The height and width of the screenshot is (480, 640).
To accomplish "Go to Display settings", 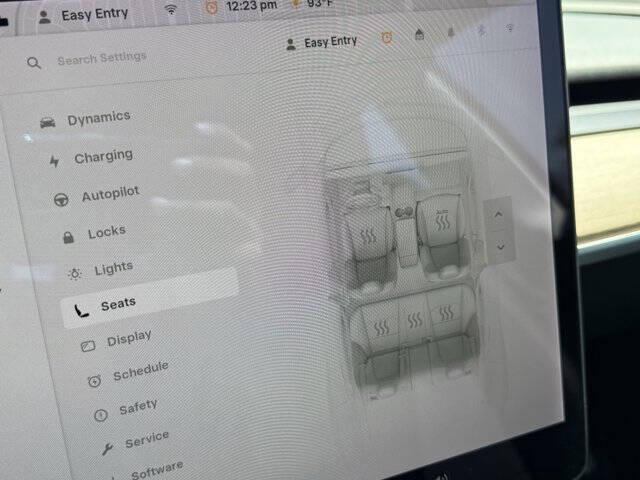I will 129,338.
